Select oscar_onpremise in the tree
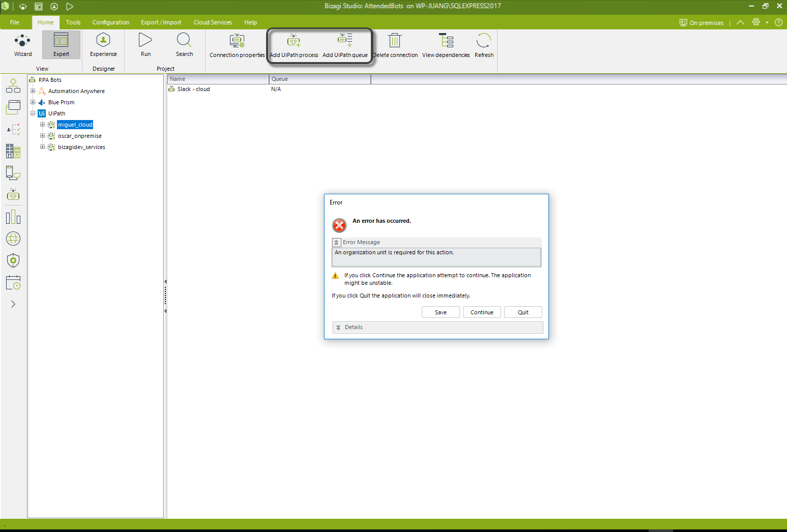The height and width of the screenshot is (532, 787). (x=79, y=136)
